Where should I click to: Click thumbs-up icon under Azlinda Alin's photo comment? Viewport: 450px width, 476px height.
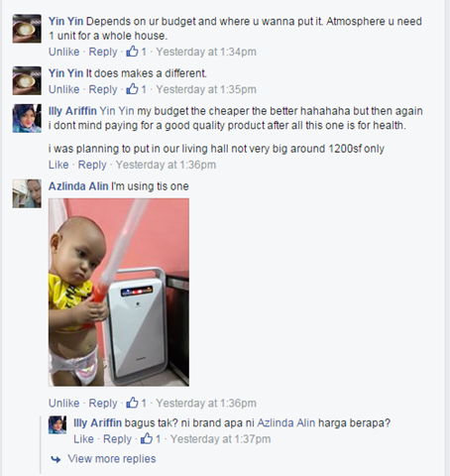point(132,403)
